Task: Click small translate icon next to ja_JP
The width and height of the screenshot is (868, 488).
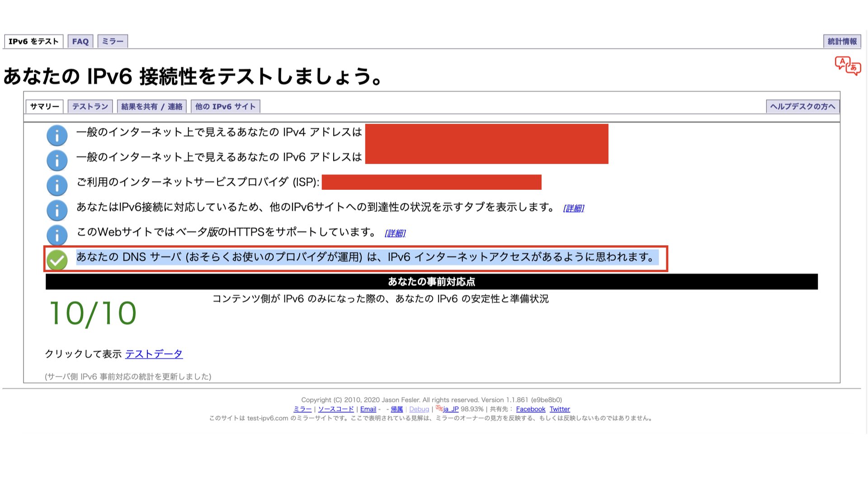Action: (x=439, y=408)
